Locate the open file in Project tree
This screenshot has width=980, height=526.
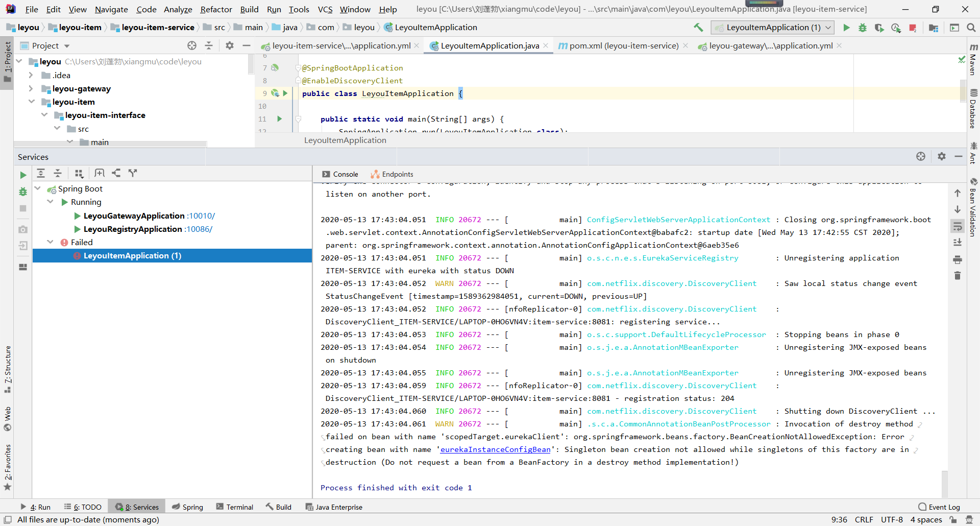pyautogui.click(x=192, y=45)
